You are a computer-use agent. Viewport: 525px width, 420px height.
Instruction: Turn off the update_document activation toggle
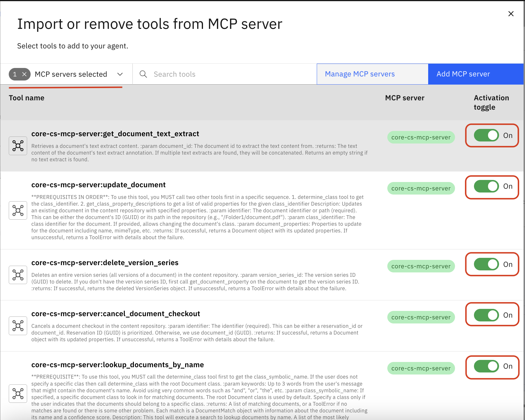486,187
